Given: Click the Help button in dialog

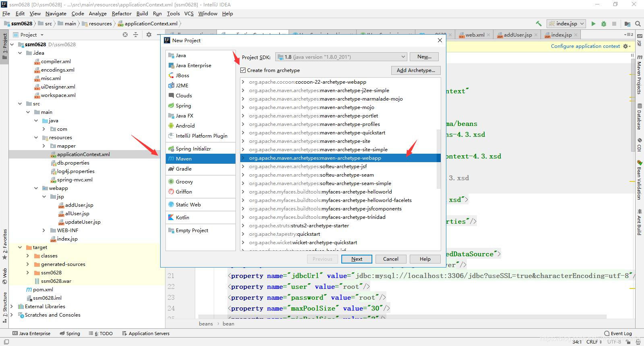Looking at the screenshot, I should tap(425, 259).
